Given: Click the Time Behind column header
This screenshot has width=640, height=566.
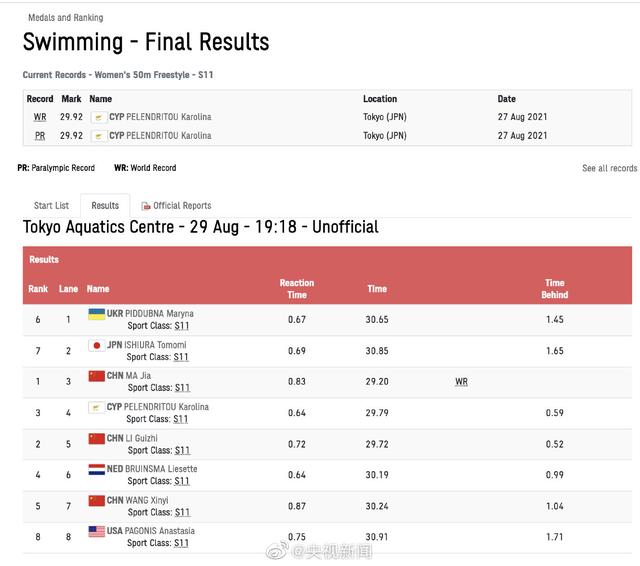Looking at the screenshot, I should [554, 289].
